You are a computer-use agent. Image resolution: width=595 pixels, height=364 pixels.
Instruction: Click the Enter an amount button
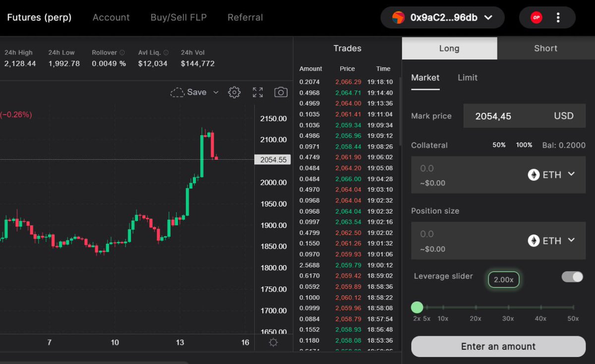tap(498, 347)
